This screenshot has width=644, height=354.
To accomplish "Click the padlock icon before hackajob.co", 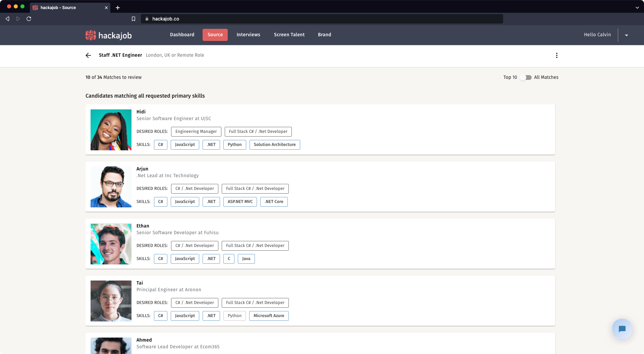I will click(147, 19).
